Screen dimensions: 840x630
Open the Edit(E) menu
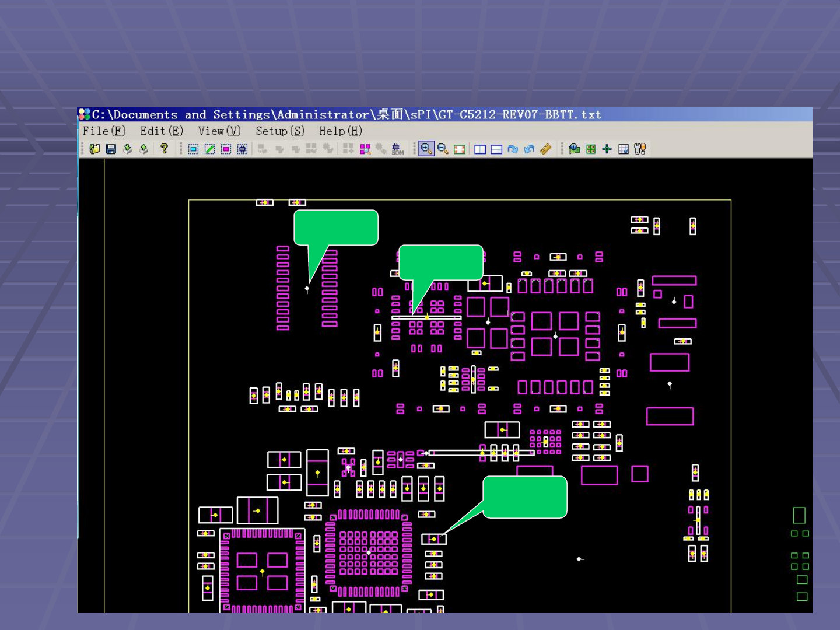coord(161,131)
